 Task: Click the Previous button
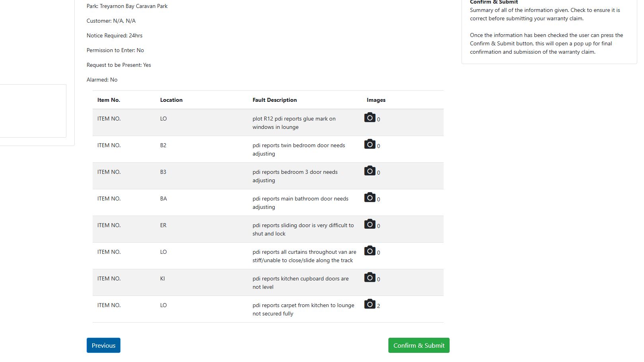click(103, 345)
